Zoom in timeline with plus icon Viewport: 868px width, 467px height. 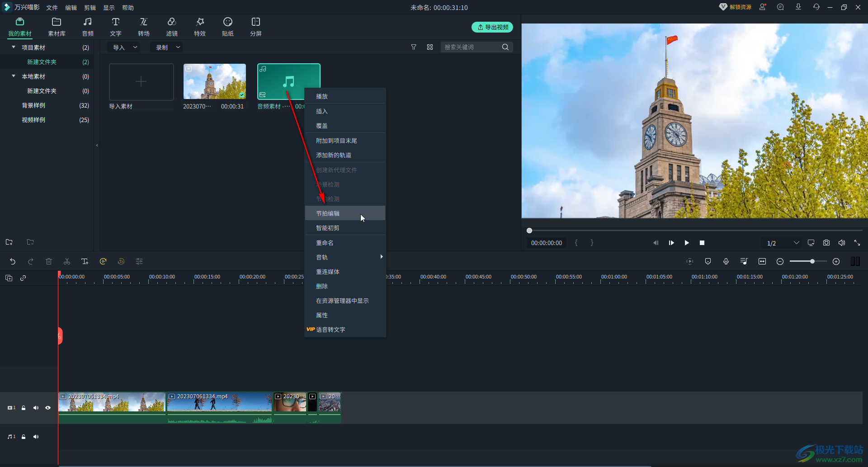[x=836, y=261]
